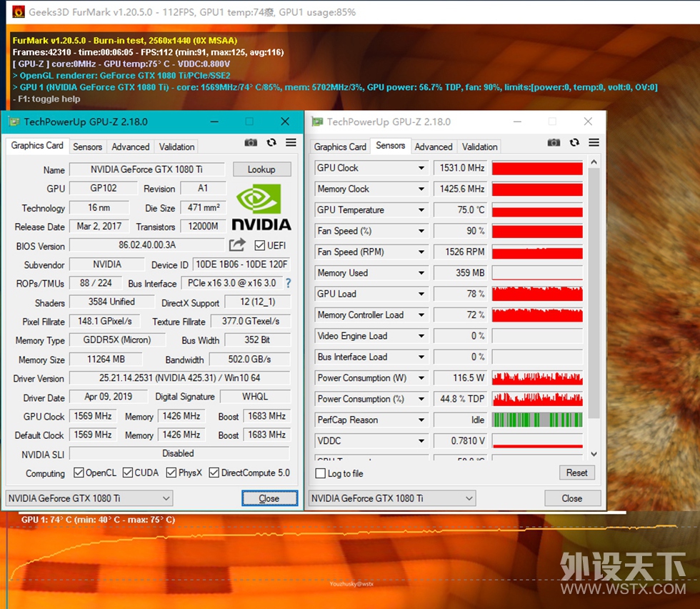Viewport: 700px width, 609px height.
Task: Open the Video Engine Load dropdown
Action: point(421,336)
